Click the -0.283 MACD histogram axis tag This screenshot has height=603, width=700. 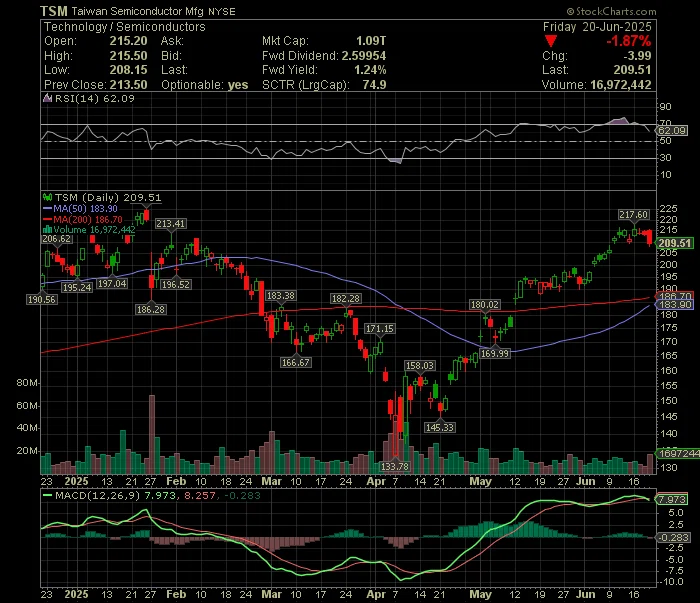(x=673, y=537)
